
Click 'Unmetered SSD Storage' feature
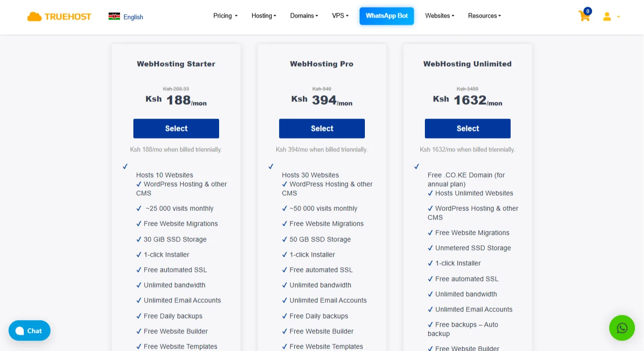pos(473,248)
